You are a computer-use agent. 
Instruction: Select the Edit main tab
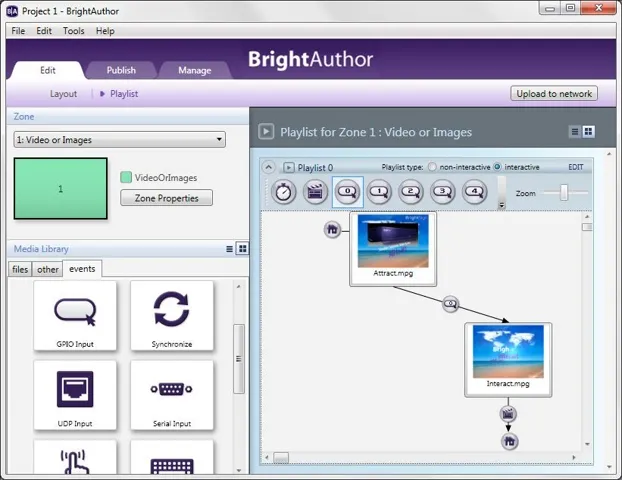point(48,70)
